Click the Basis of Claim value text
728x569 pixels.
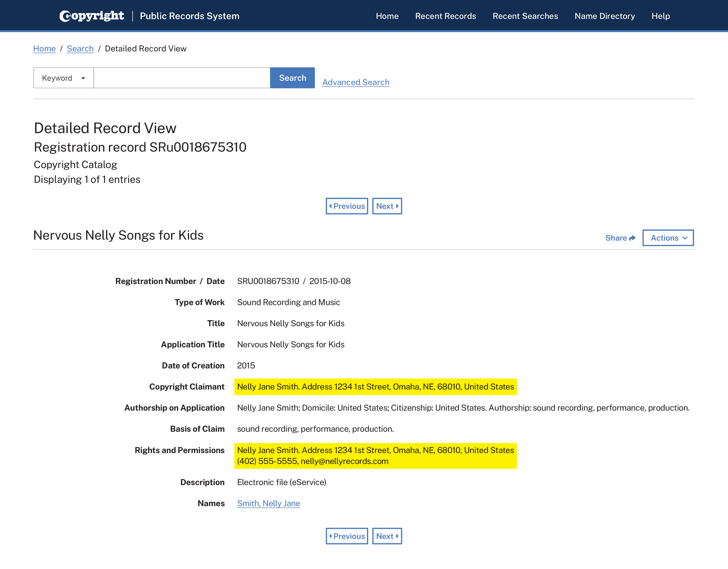pos(315,429)
